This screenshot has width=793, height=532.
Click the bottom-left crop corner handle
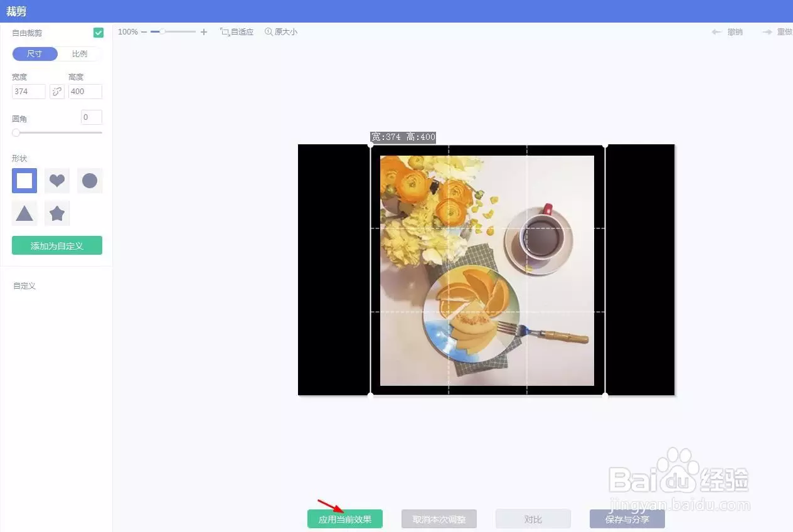pyautogui.click(x=370, y=395)
